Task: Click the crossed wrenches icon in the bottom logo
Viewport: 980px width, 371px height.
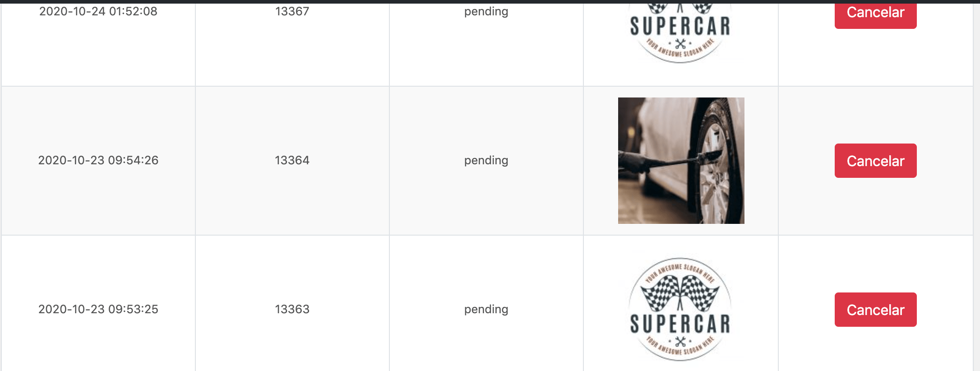Action: (x=680, y=342)
